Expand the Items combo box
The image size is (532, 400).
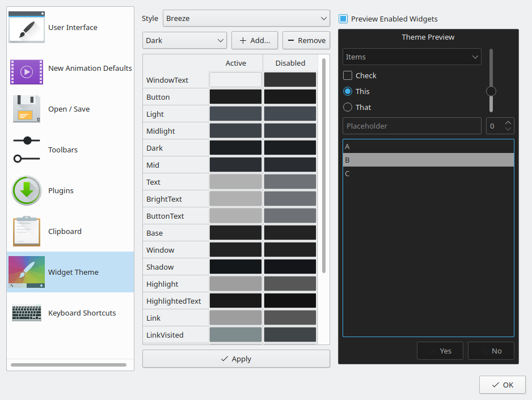coord(412,57)
